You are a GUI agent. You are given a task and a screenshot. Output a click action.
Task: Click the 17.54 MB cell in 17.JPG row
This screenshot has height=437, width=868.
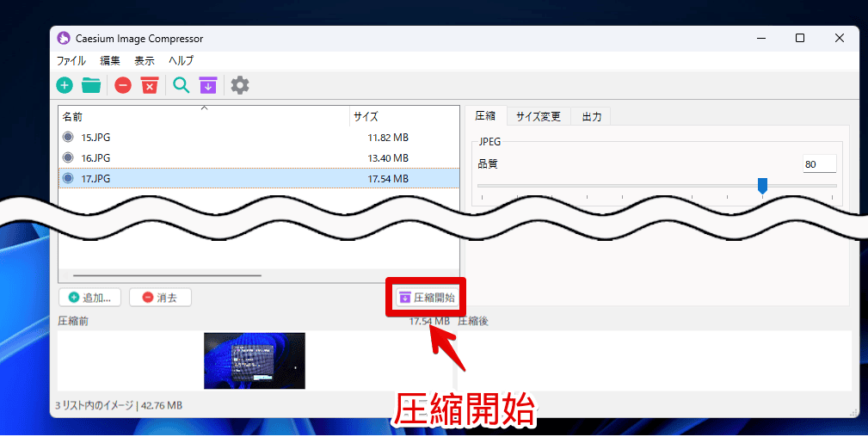pos(388,178)
